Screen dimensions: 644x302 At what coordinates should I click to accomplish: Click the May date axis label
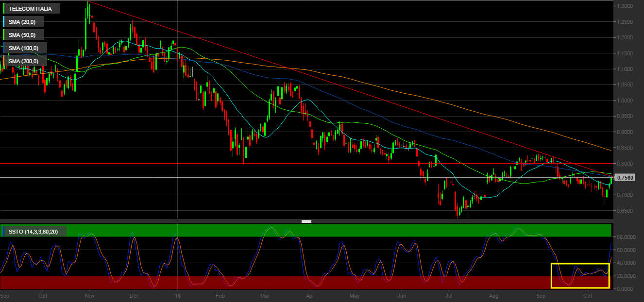tap(355, 295)
